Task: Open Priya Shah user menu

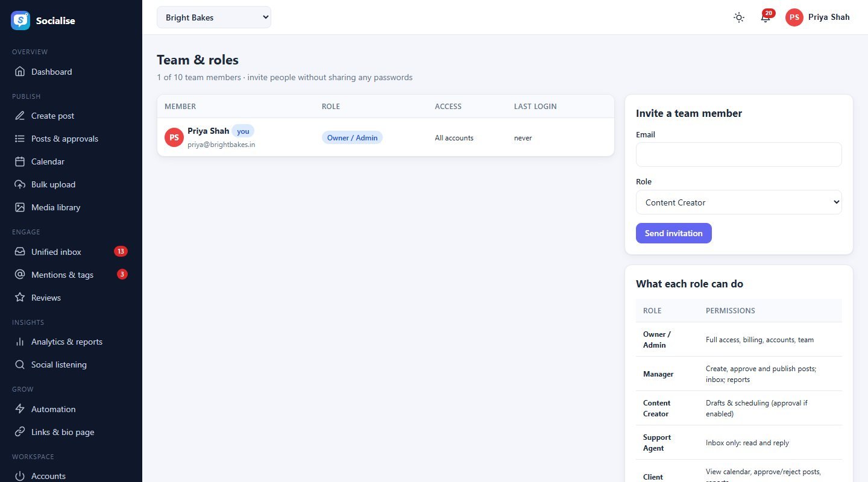Action: 817,17
